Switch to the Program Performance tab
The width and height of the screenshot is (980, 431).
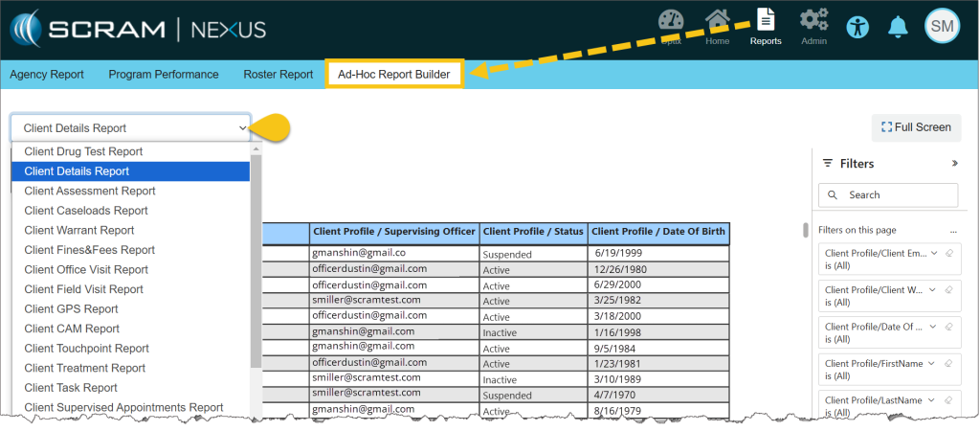164,74
